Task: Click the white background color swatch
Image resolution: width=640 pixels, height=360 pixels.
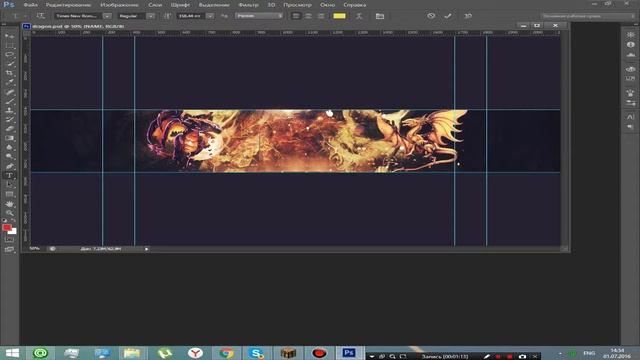Action: pyautogui.click(x=14, y=231)
